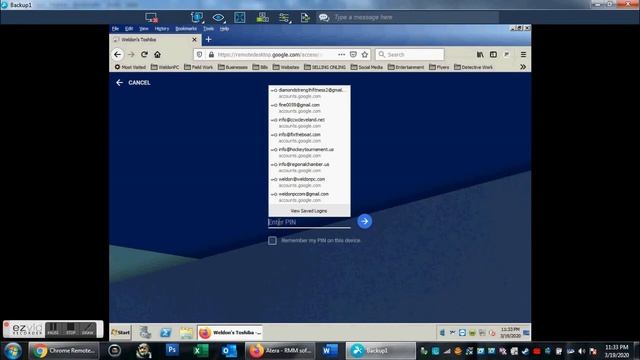
Task: Expand the Bills bookmark folder
Action: coord(260,67)
